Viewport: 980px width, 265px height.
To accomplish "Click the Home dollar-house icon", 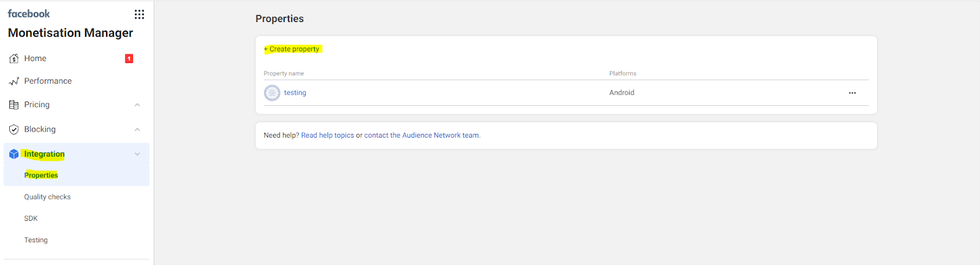I will coord(14,59).
